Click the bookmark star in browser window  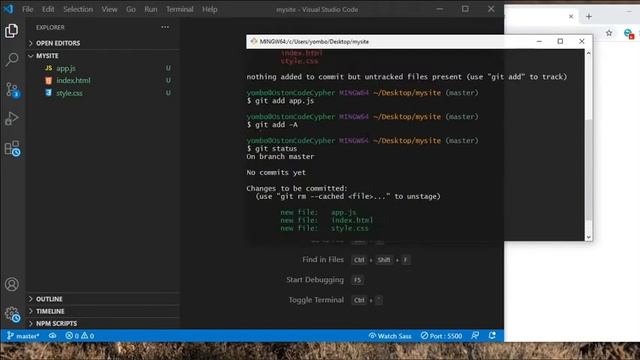point(609,33)
